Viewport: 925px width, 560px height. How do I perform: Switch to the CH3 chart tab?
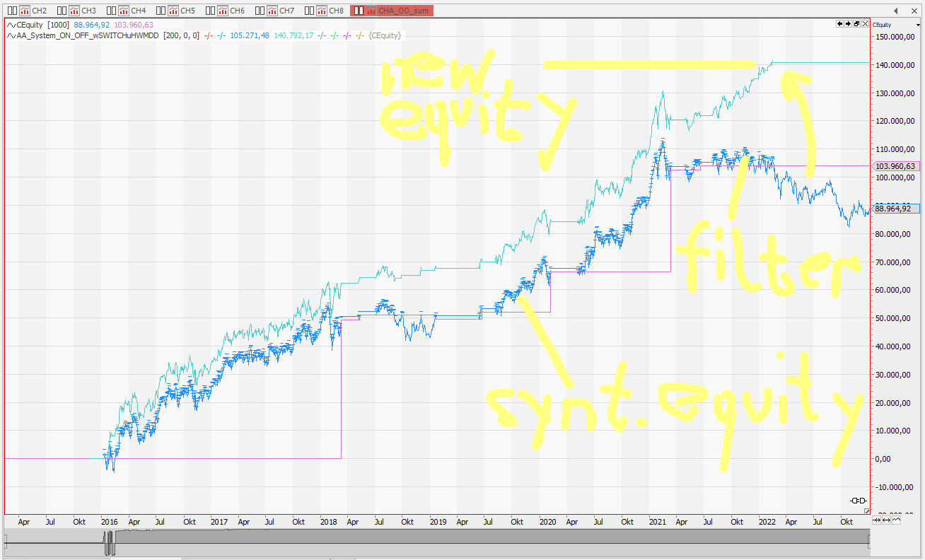(x=88, y=11)
